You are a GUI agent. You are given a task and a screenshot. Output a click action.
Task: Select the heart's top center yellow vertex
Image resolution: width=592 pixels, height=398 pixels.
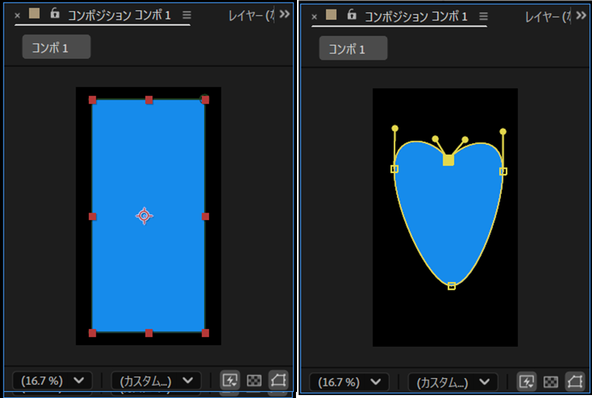(448, 160)
